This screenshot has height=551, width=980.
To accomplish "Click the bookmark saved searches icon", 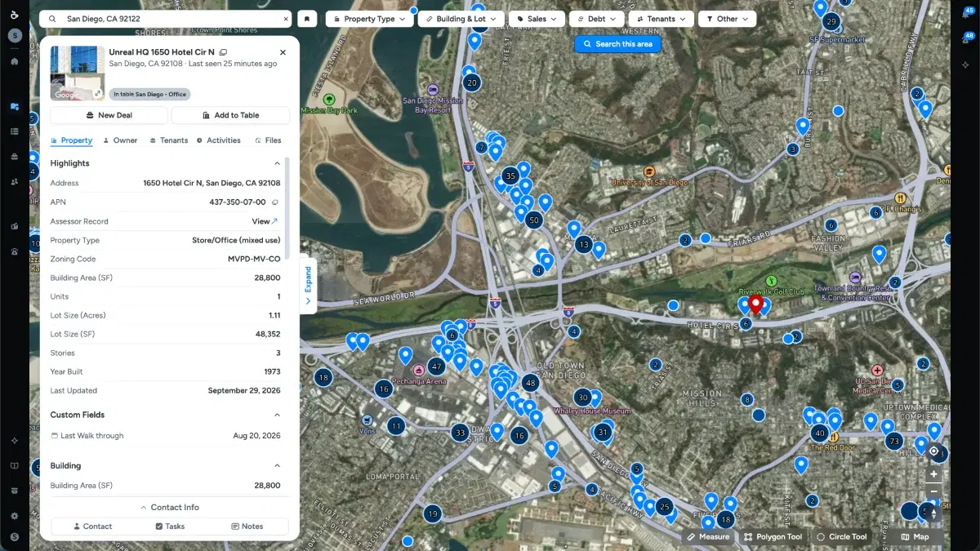I will [308, 19].
